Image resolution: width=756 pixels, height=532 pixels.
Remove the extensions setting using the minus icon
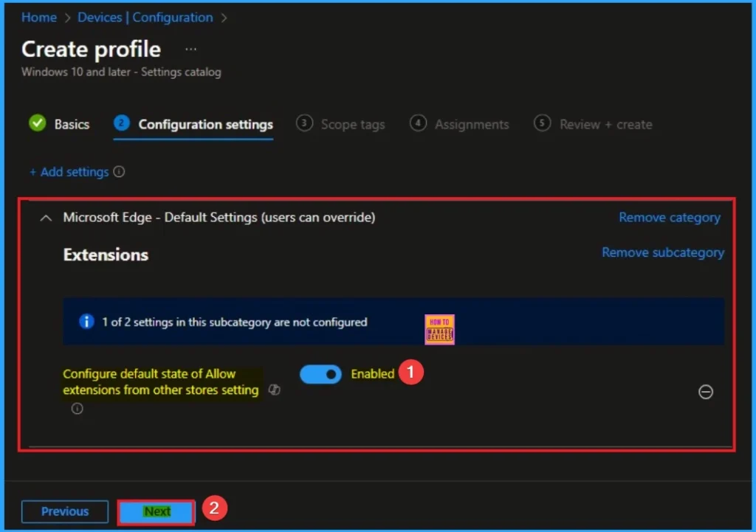(x=706, y=392)
